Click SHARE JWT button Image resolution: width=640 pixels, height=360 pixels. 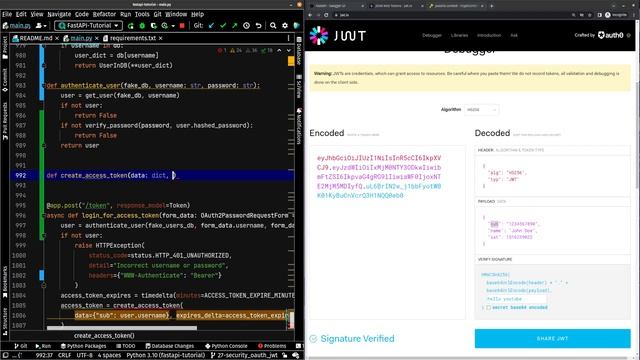[552, 338]
